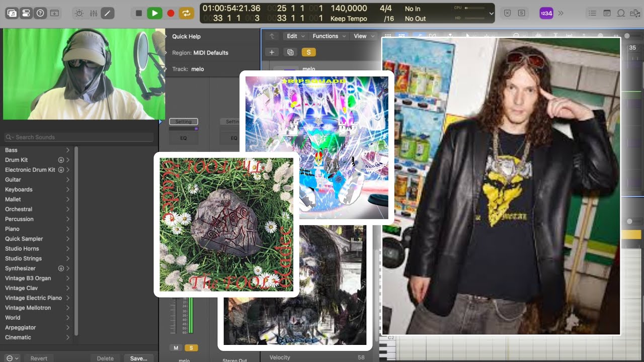Mute the melo channel strip
The image size is (644, 362).
click(x=176, y=348)
